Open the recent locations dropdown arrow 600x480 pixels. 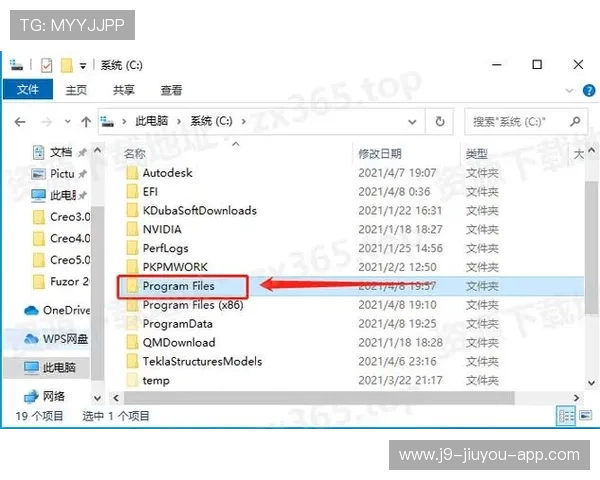(68, 122)
